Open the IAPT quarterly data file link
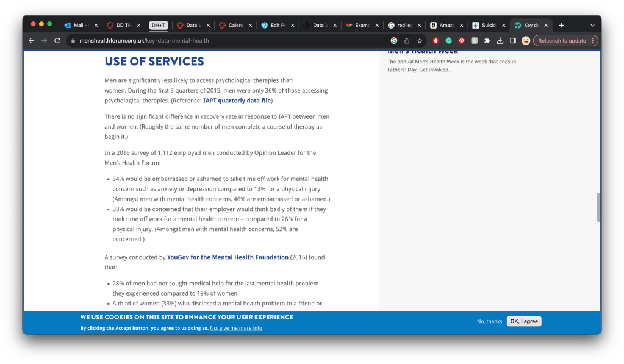The height and width of the screenshot is (364, 624). point(237,101)
